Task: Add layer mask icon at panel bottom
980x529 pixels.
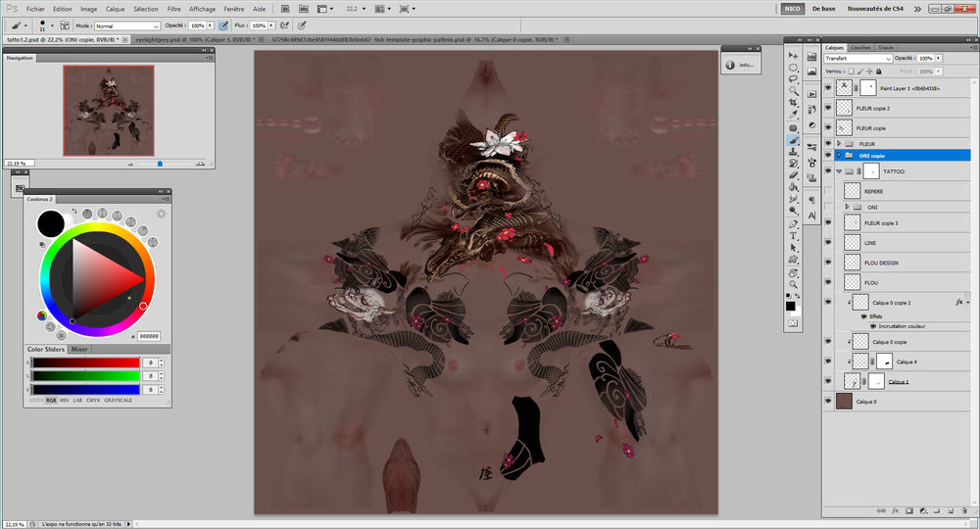Action: 909,511
